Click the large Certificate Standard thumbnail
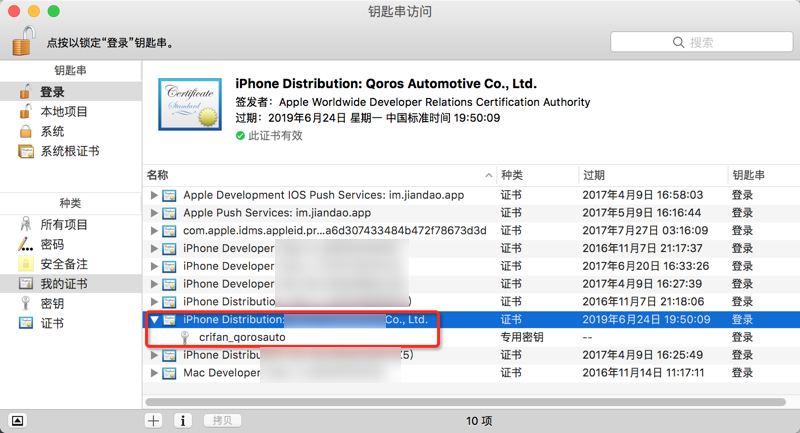800x433 pixels. click(190, 104)
